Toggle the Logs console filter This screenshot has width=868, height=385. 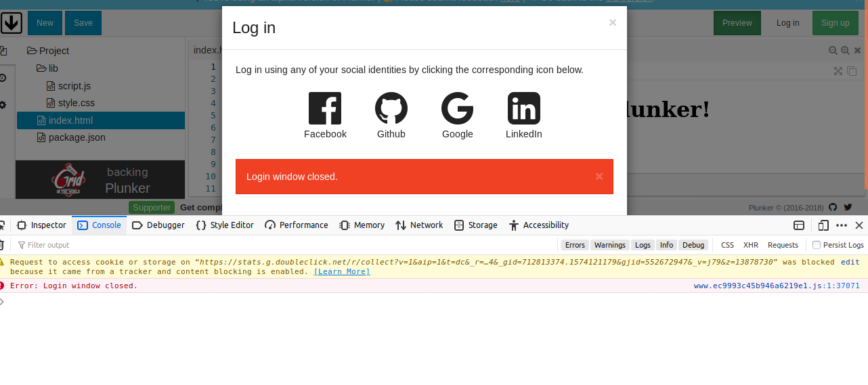pyautogui.click(x=643, y=245)
